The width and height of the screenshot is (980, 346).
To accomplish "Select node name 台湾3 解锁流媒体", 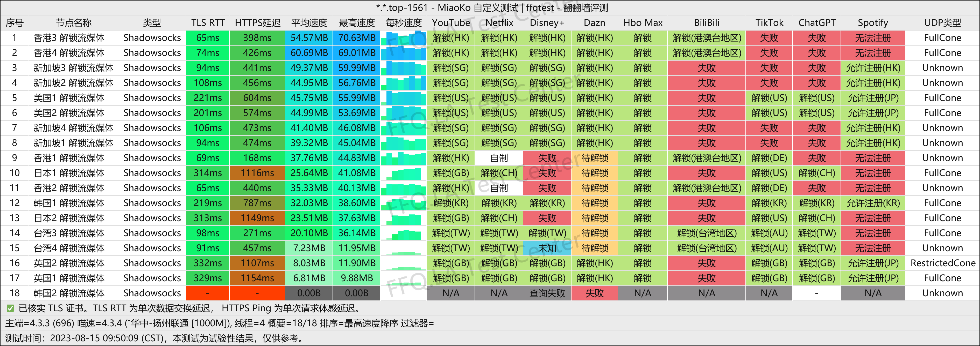I will point(69,233).
